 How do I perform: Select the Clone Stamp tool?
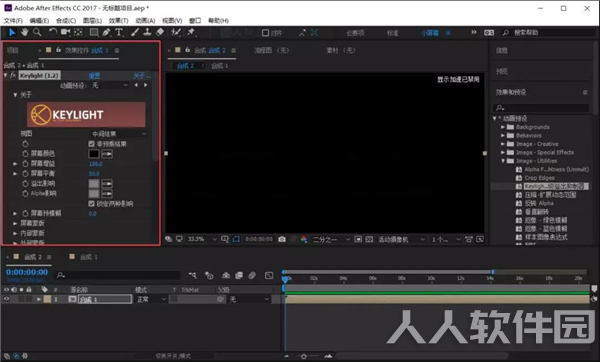(147, 33)
